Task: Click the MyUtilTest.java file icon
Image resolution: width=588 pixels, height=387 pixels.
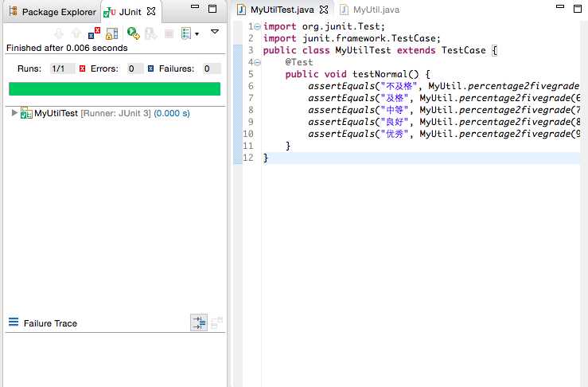Action: click(x=242, y=10)
